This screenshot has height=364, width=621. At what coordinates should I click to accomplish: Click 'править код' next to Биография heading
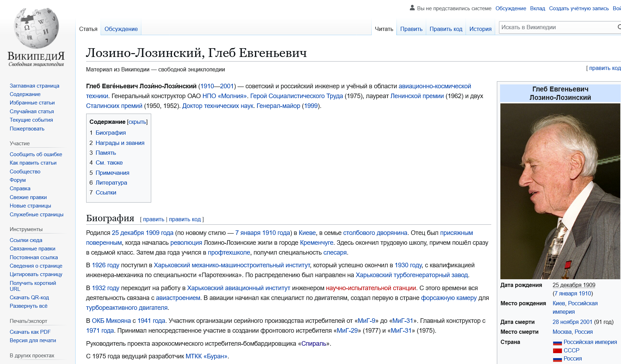point(185,219)
